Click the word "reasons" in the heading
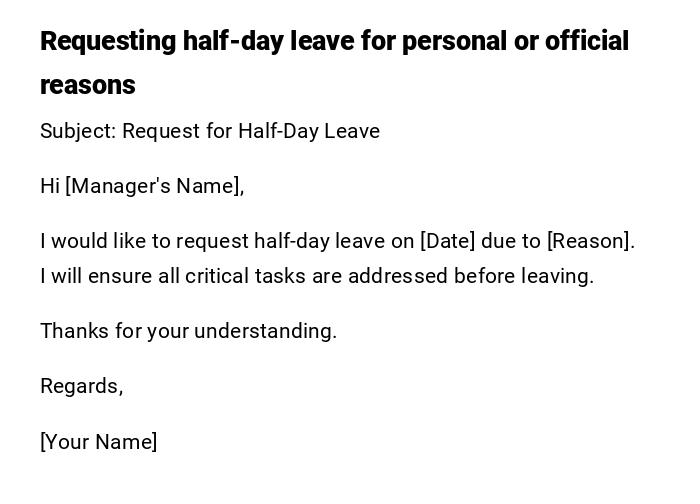 point(87,85)
